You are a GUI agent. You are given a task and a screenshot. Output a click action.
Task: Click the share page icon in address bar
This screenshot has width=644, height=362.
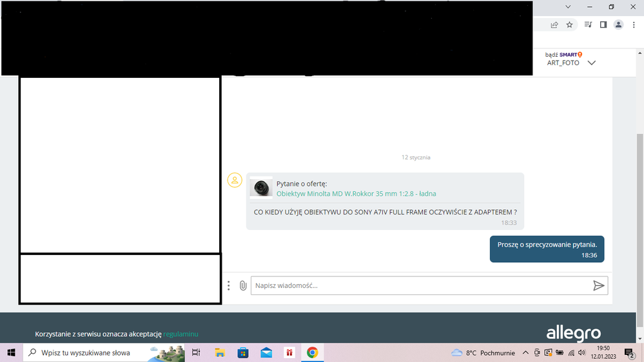coord(554,25)
